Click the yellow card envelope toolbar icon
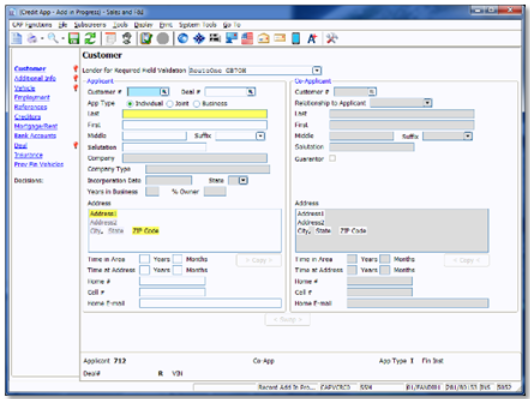The width and height of the screenshot is (530, 399). pyautogui.click(x=280, y=38)
